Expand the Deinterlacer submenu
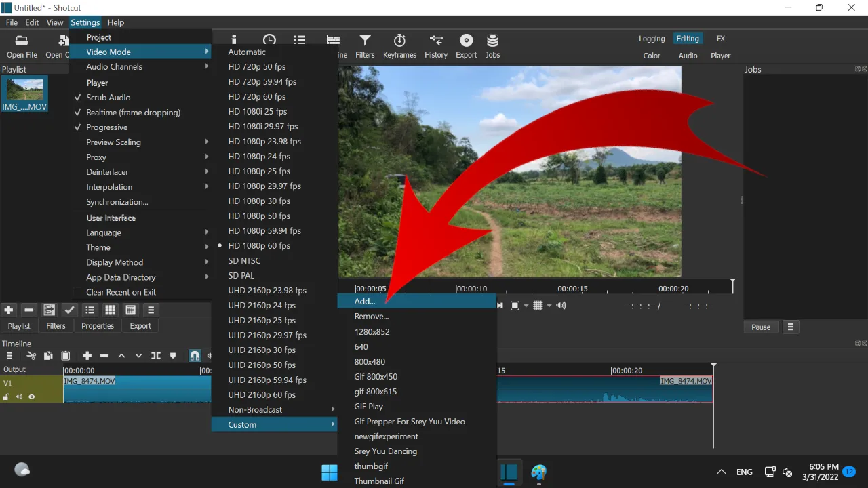Viewport: 868px width, 488px height. (140, 172)
